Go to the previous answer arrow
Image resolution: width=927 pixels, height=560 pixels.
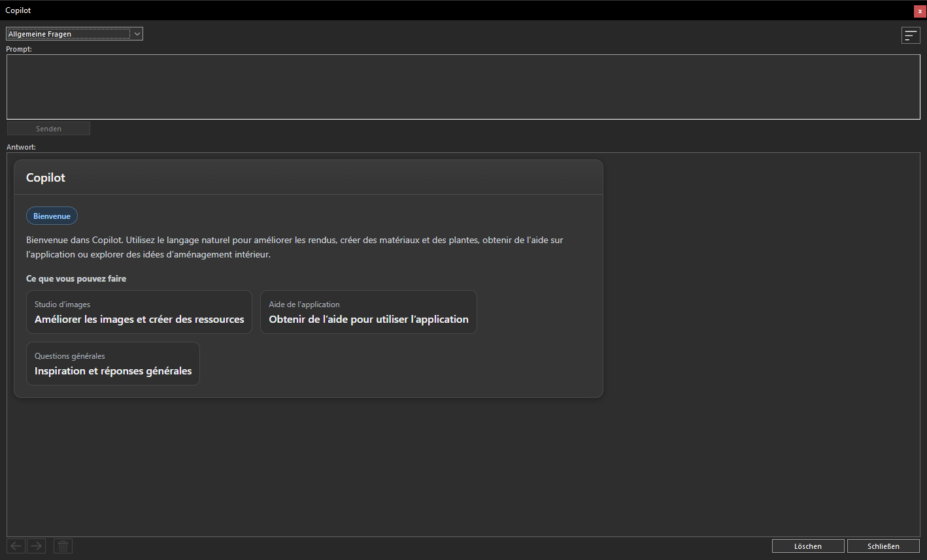pos(16,546)
